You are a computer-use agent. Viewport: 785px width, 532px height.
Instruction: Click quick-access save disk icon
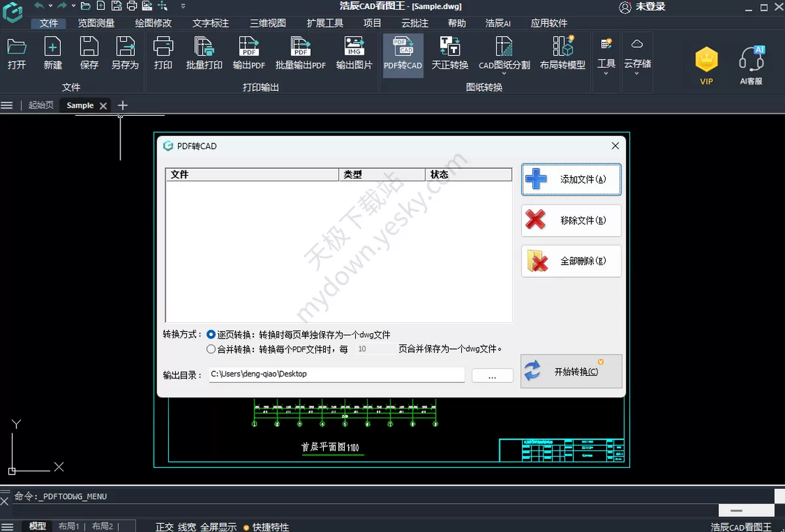pyautogui.click(x=116, y=6)
